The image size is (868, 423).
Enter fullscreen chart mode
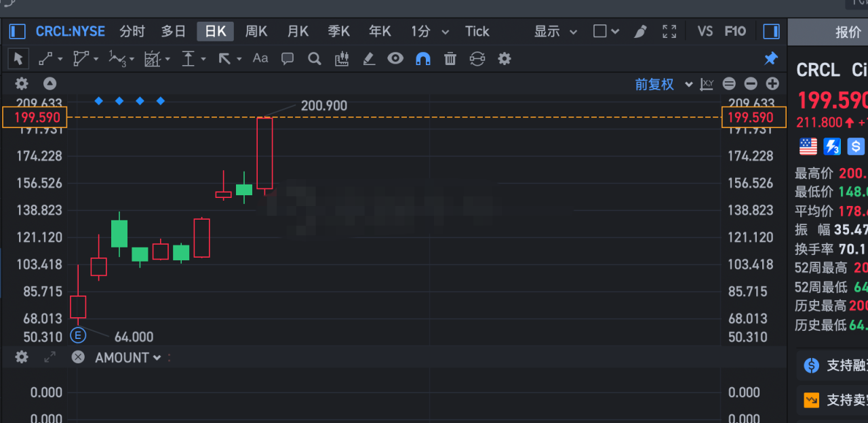pos(669,31)
